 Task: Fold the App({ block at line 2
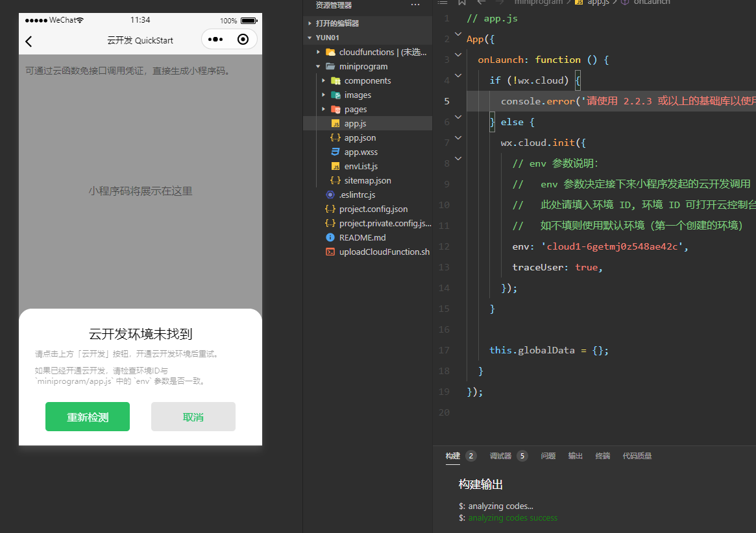458,34
